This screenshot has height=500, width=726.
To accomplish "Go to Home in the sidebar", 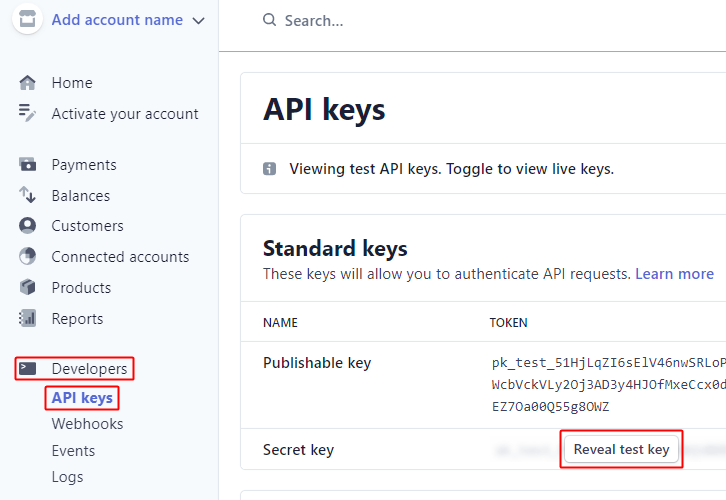I will [x=72, y=83].
